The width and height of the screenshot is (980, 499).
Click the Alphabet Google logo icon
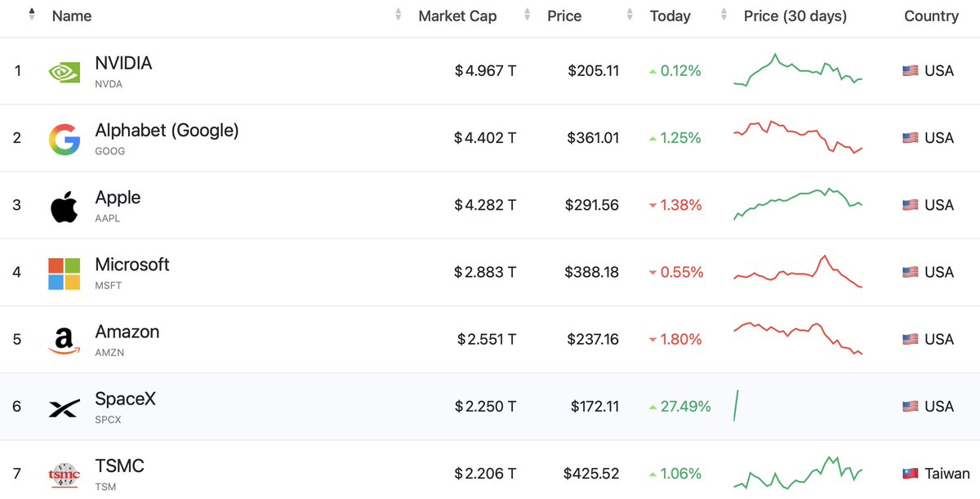(x=64, y=139)
